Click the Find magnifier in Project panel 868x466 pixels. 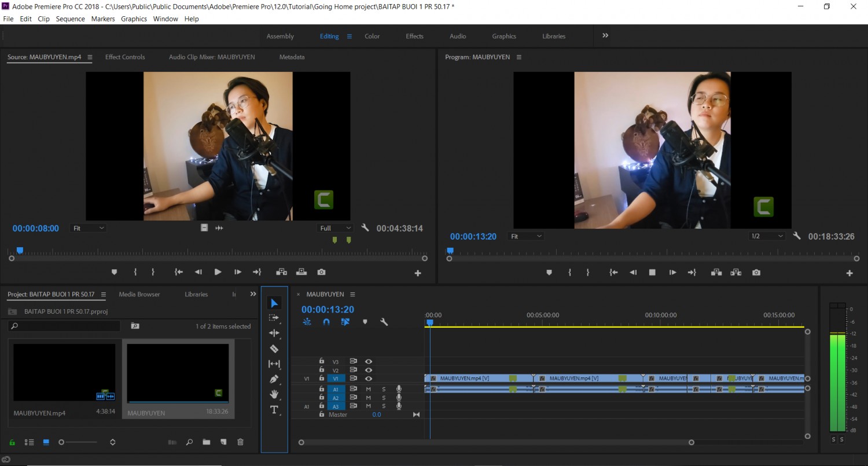coord(189,442)
